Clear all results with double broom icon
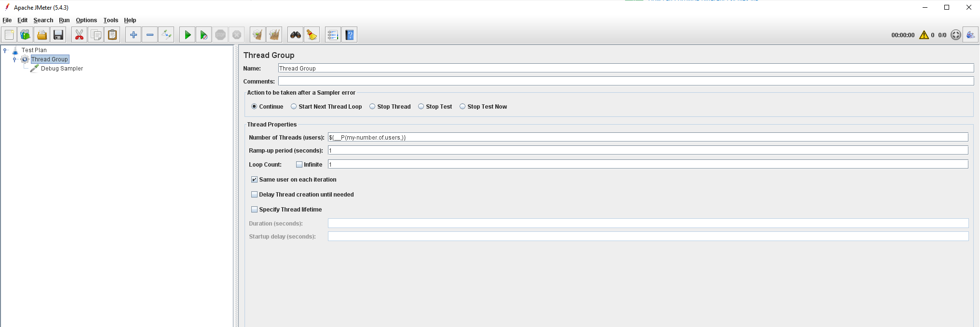Viewport: 980px width, 327px height. coord(274,35)
